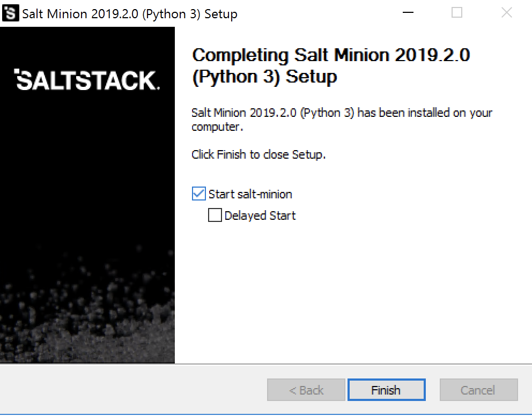Image resolution: width=532 pixels, height=416 pixels.
Task: Click the "Start salt-minion" label text
Action: click(x=250, y=194)
